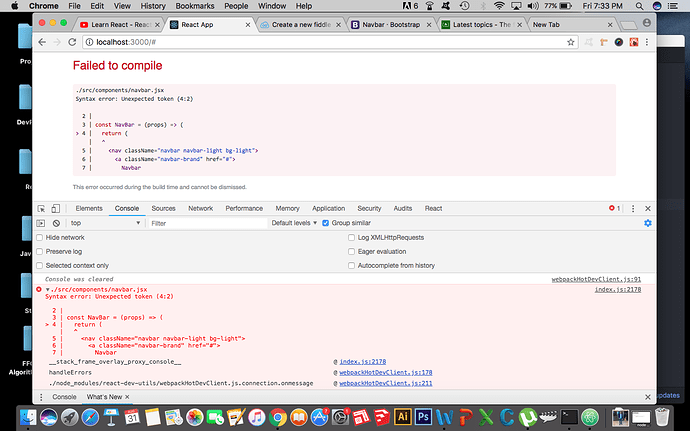Viewport: 690px width, 431px height.
Task: Open the Audits tab in DevTools
Action: [x=403, y=209]
